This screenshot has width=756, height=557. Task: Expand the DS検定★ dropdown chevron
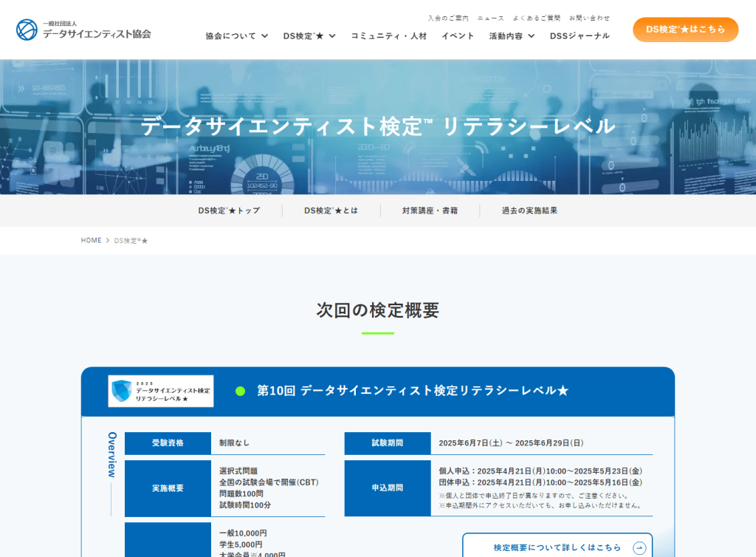tap(332, 35)
